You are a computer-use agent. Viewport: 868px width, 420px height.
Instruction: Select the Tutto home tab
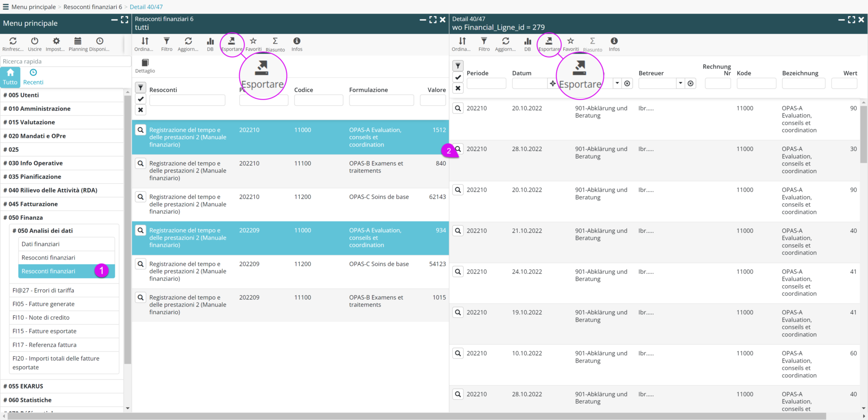[10, 76]
